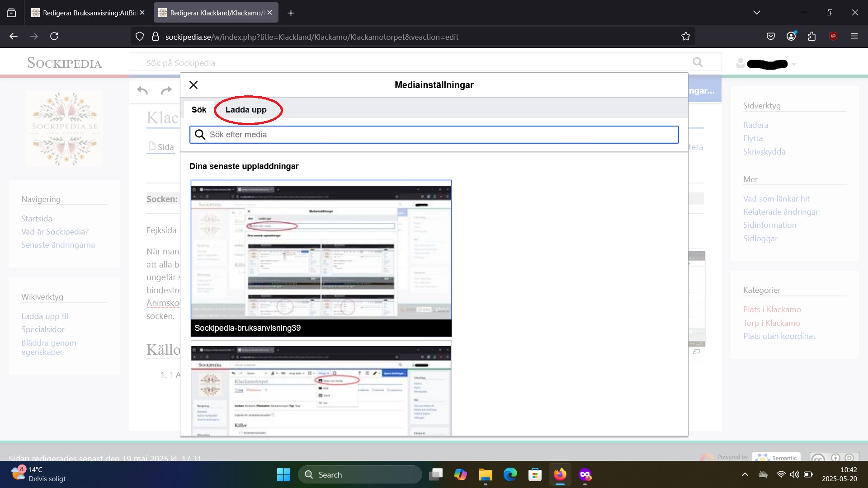Screen dimensions: 868x488
Task: Click the redo arrow in the editor toolbar
Action: (x=166, y=90)
